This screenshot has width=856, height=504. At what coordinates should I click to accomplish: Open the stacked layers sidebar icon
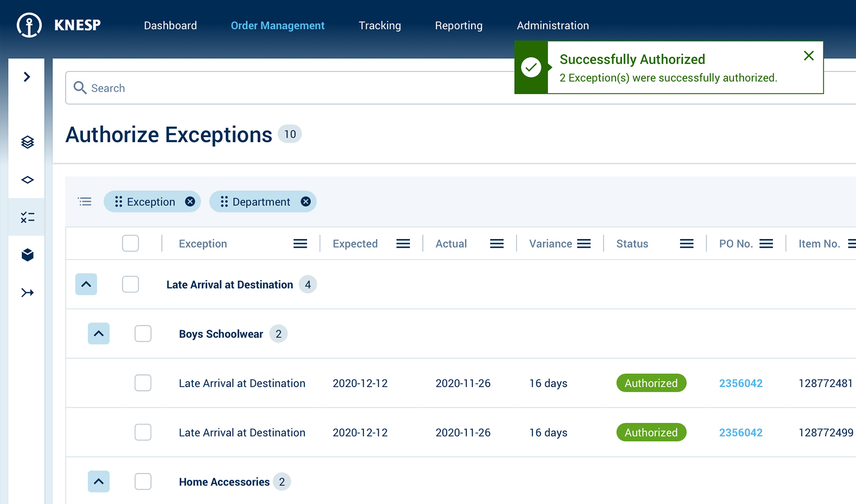[x=27, y=142]
